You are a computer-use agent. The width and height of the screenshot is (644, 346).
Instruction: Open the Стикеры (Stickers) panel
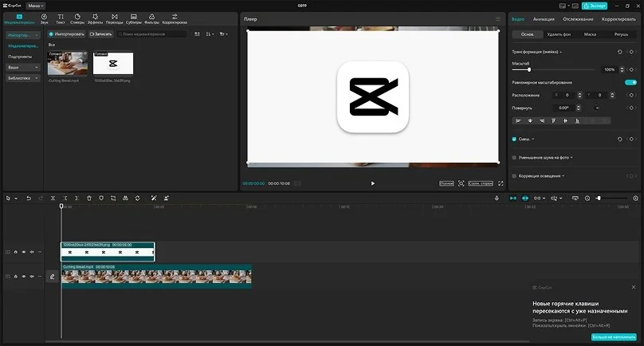pos(77,19)
